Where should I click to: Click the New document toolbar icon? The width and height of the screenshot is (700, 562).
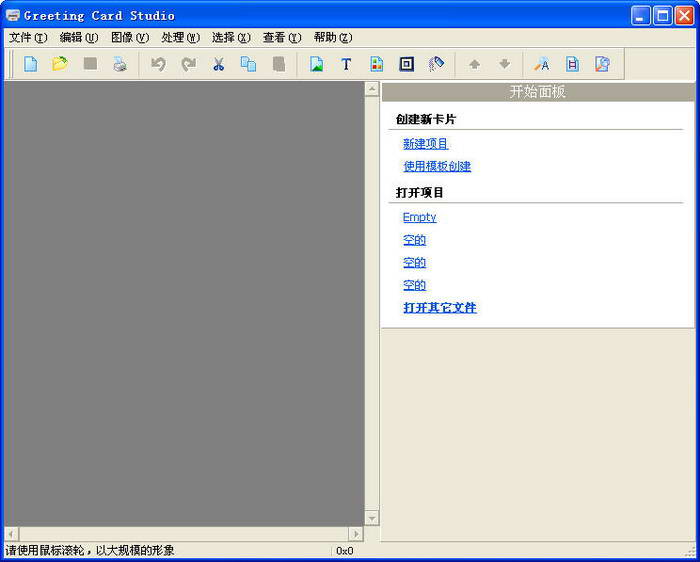point(30,64)
